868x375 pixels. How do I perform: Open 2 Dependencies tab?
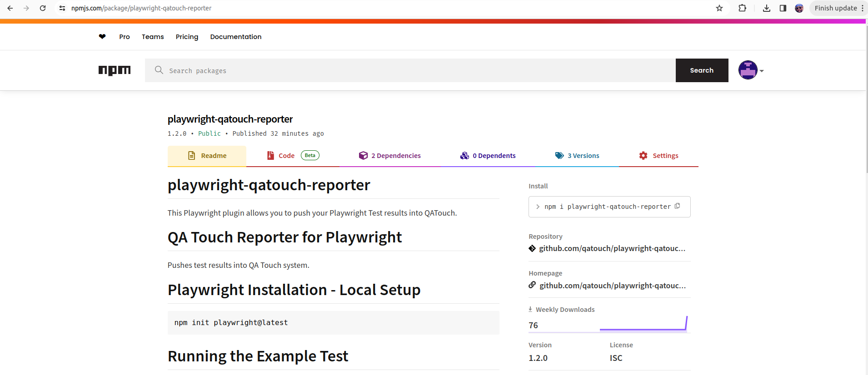389,156
